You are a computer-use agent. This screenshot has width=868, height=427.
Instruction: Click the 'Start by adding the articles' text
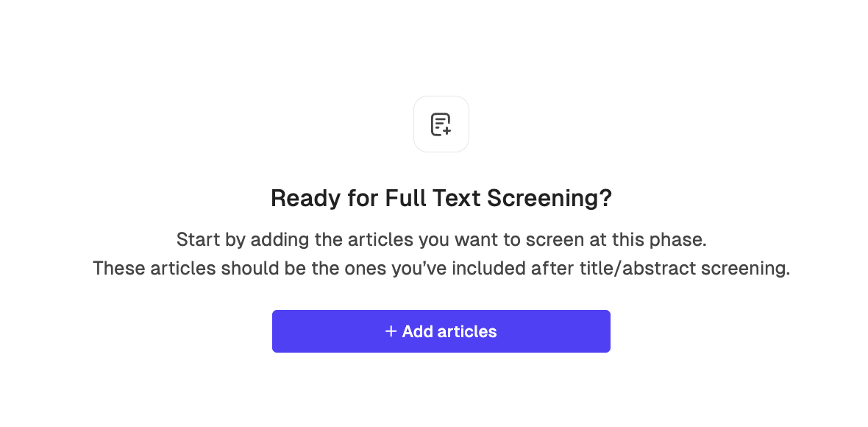(441, 239)
